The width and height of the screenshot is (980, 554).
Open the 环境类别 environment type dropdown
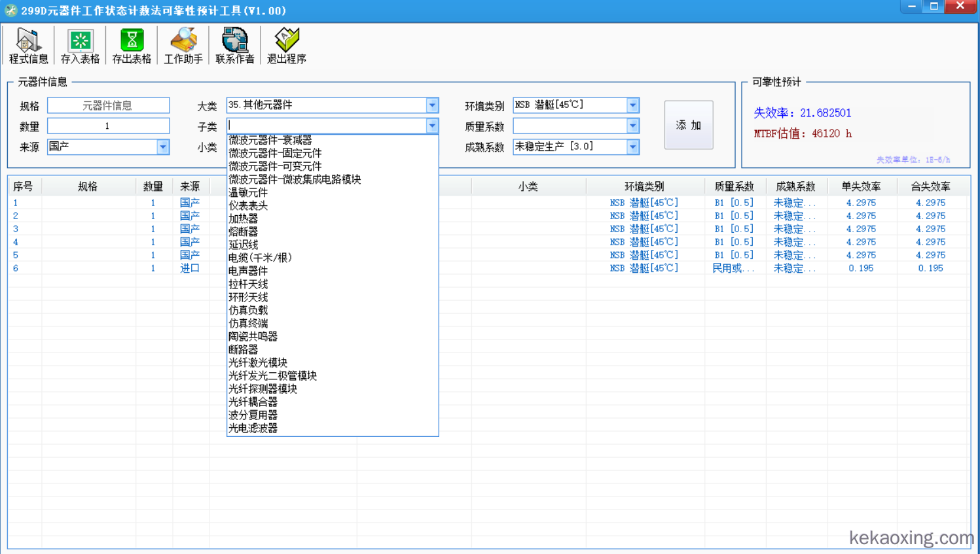pos(632,105)
